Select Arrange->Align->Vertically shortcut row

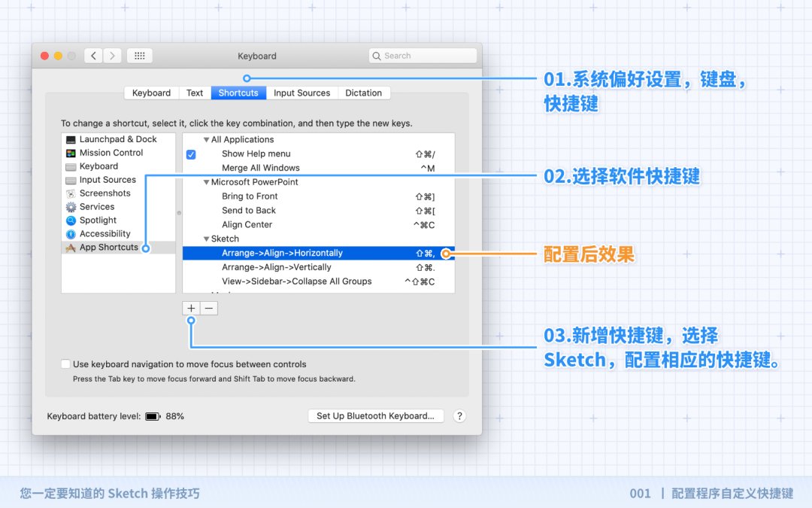(x=319, y=267)
